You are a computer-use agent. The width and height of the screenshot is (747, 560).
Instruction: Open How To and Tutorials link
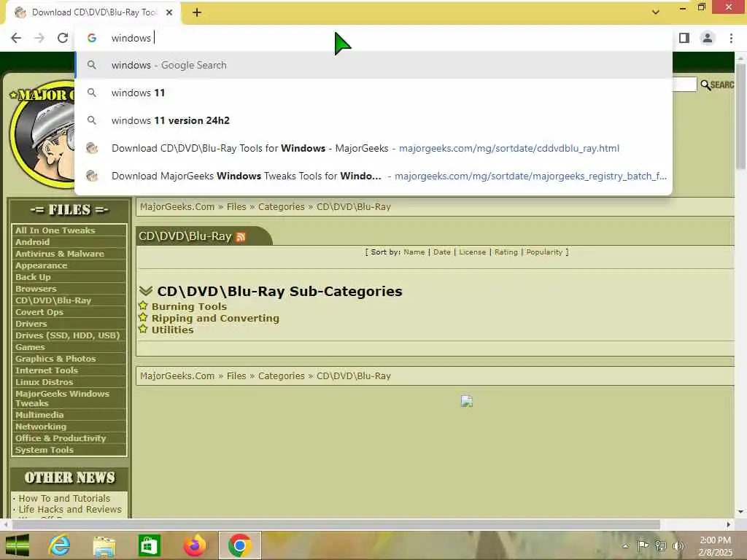(64, 498)
